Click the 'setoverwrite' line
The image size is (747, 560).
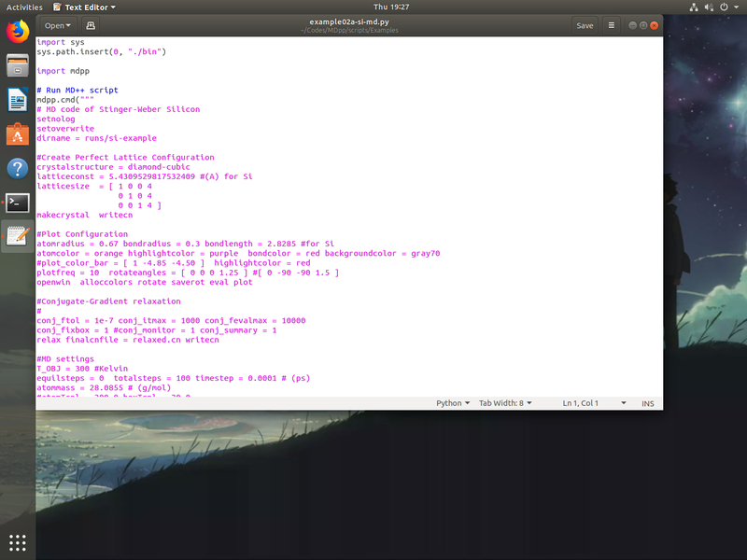[65, 129]
